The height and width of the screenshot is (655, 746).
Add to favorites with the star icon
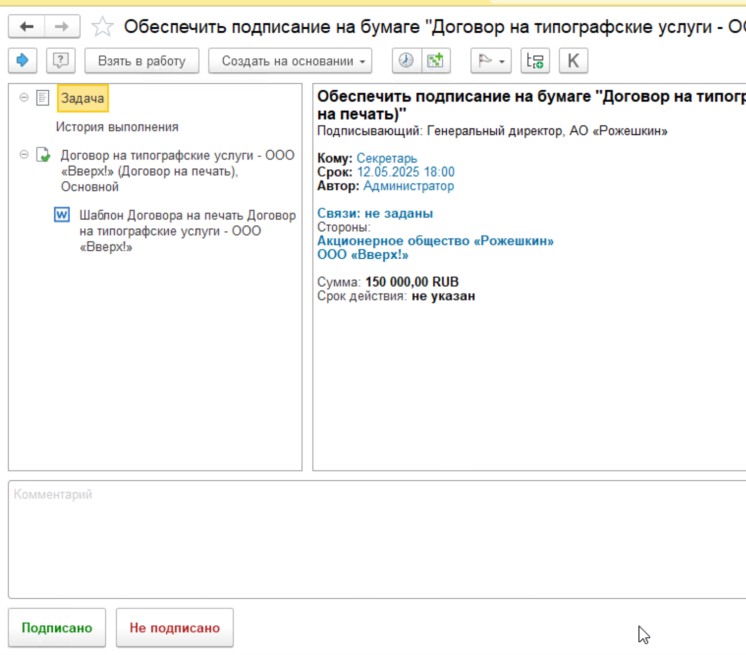(x=101, y=26)
